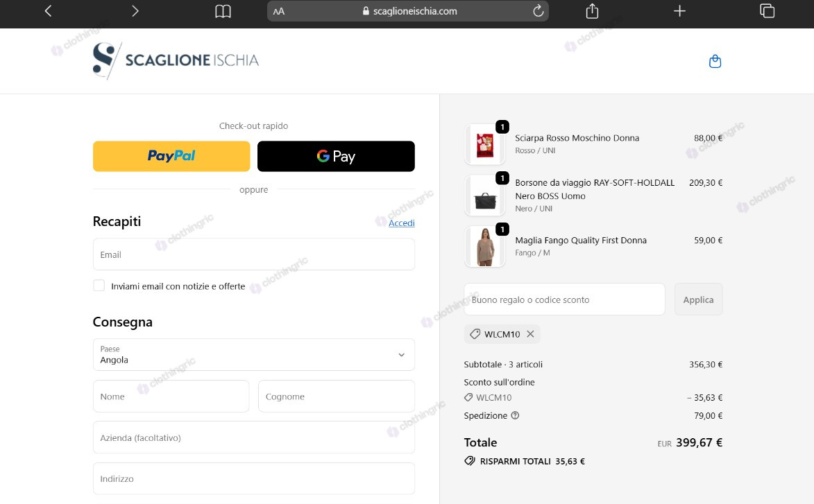Tick the 'Inviami email con notizie e offerte' checkbox
Screen dimensions: 814x504
click(99, 286)
